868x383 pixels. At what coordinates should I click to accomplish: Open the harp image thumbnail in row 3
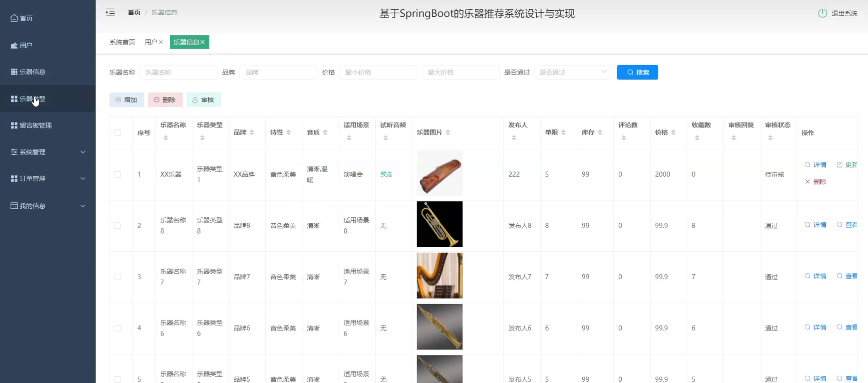click(x=440, y=276)
